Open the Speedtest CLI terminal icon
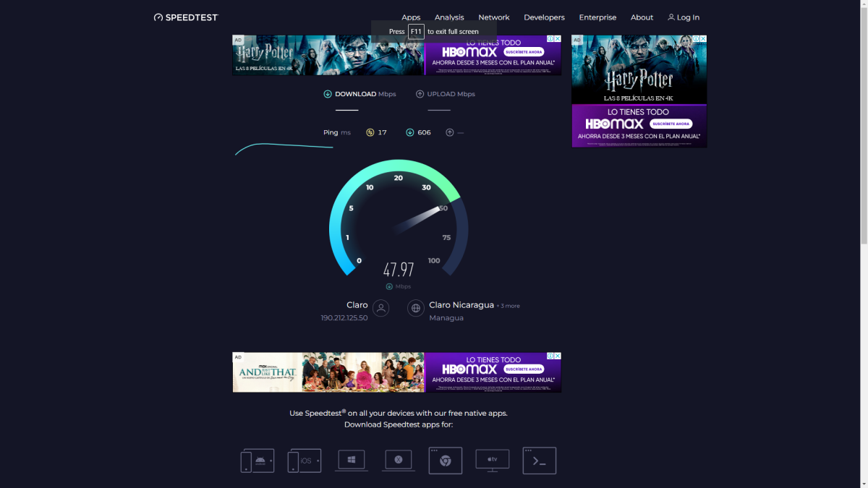 click(x=540, y=461)
